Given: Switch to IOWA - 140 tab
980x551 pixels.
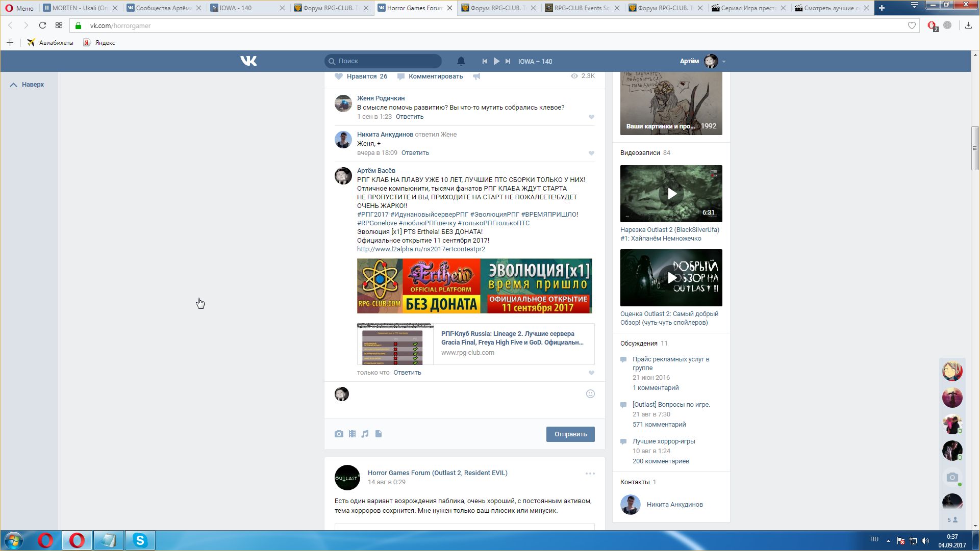Looking at the screenshot, I should (x=247, y=8).
